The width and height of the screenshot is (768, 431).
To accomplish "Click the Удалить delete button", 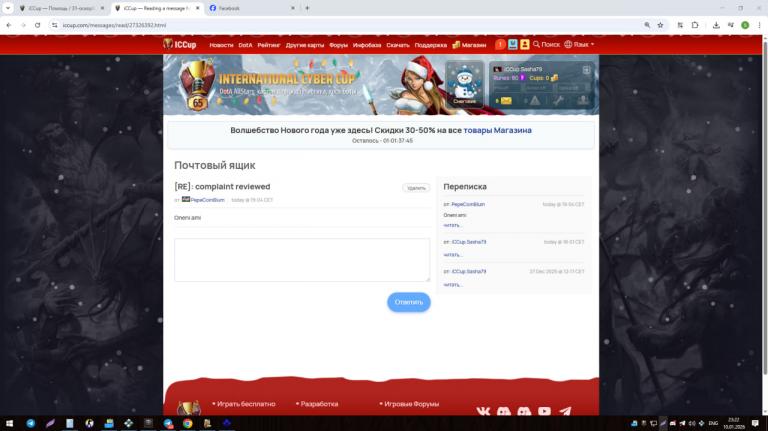I will (416, 188).
